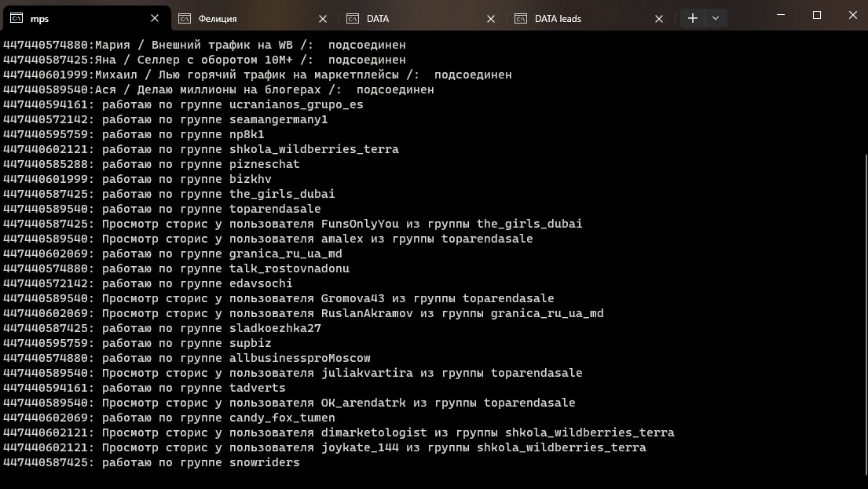Click the sladkoezhka27 group line
This screenshot has height=489, width=868.
(x=162, y=329)
